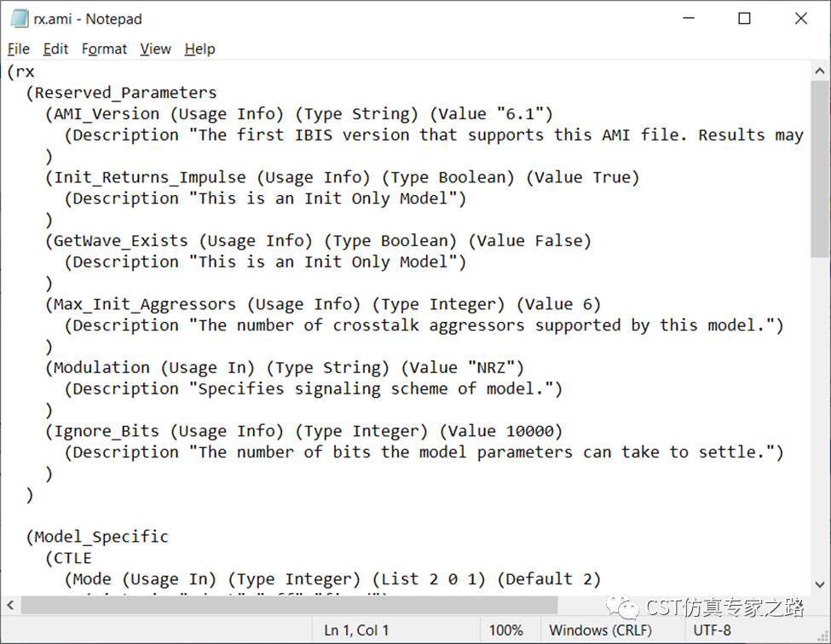
Task: Minimize the Notepad window
Action: [x=689, y=19]
